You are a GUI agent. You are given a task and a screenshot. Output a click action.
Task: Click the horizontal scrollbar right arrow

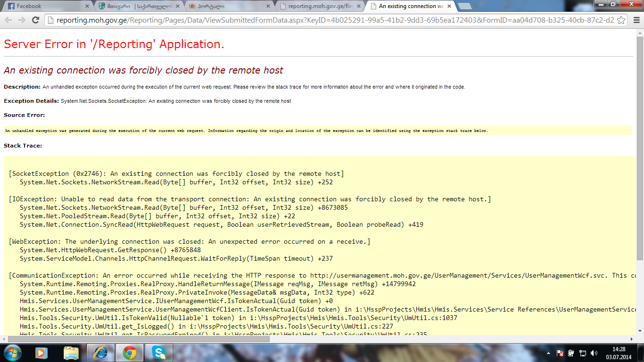tap(632, 339)
